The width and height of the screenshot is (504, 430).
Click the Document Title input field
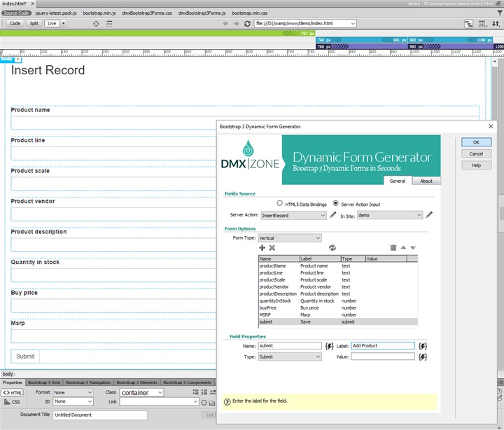(100, 415)
